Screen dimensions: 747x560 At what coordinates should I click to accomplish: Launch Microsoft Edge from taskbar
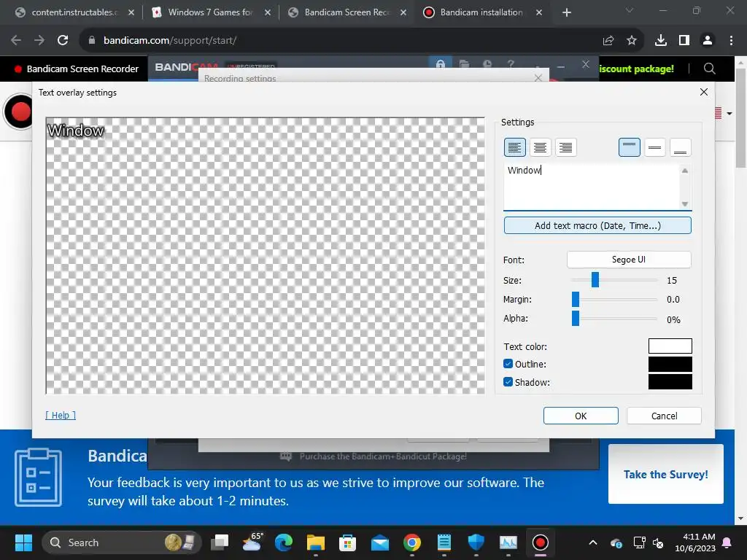pos(284,542)
